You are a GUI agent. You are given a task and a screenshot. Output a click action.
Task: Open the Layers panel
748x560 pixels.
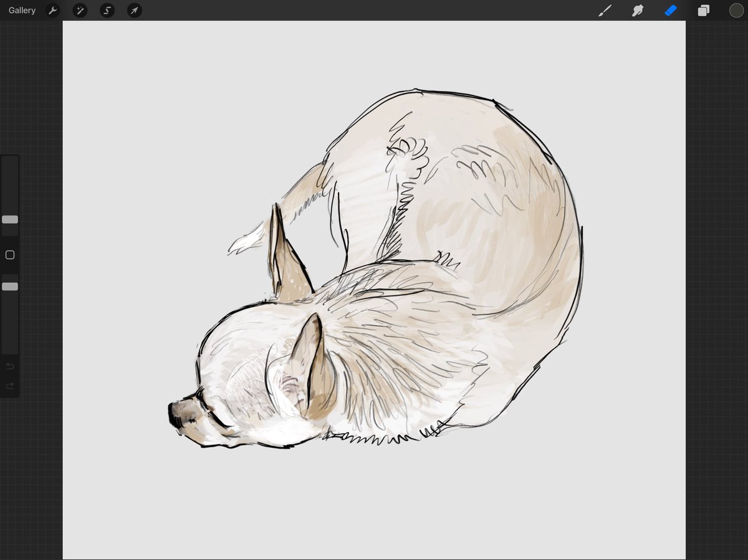coord(704,11)
